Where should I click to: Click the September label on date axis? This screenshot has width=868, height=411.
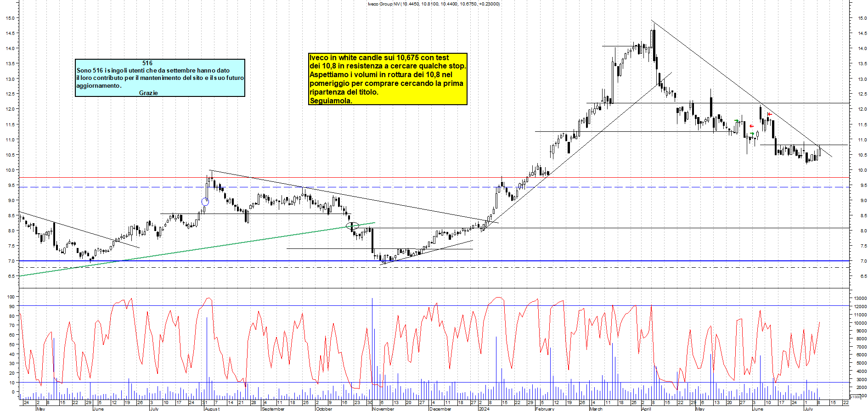tap(273, 409)
